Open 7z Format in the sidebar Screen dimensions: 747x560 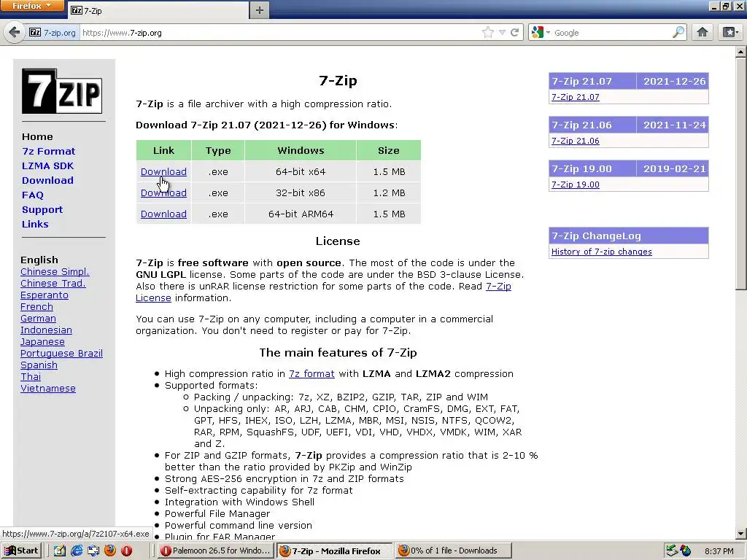[49, 152]
